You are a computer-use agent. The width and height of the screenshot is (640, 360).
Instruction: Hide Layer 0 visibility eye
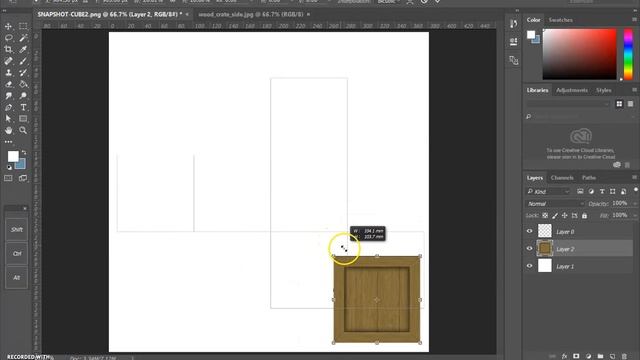529,231
